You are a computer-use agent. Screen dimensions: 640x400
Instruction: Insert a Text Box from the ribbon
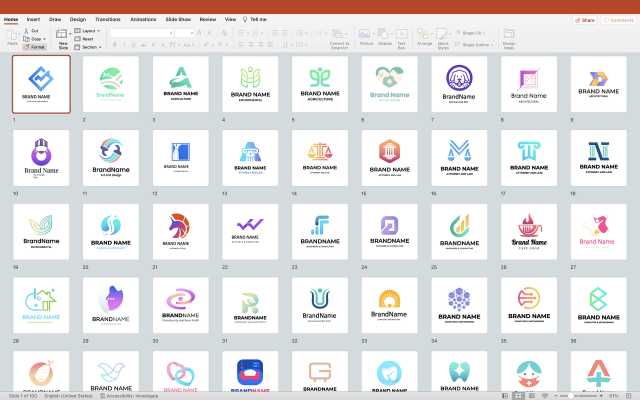[401, 34]
